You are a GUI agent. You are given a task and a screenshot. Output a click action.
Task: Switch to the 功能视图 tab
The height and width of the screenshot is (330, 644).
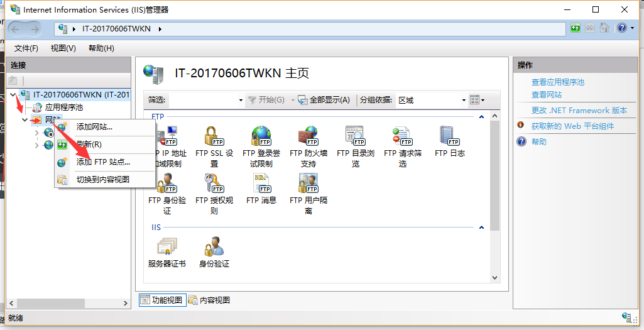[163, 300]
